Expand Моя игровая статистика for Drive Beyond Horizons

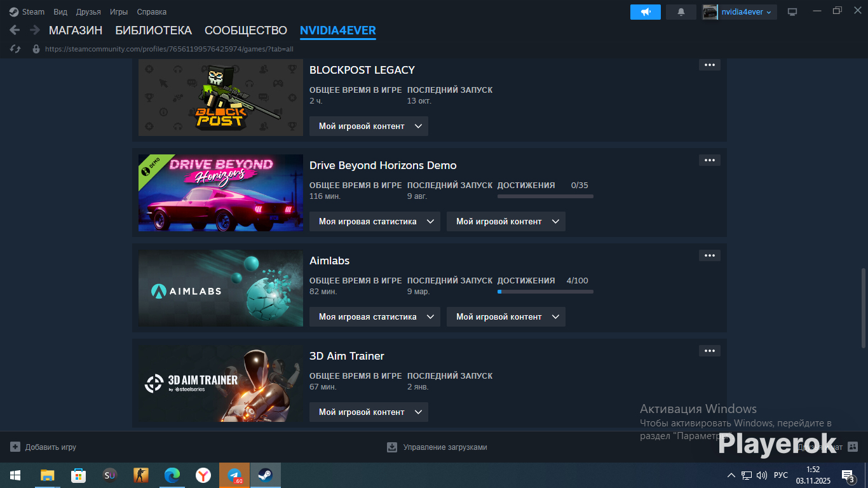(x=375, y=221)
